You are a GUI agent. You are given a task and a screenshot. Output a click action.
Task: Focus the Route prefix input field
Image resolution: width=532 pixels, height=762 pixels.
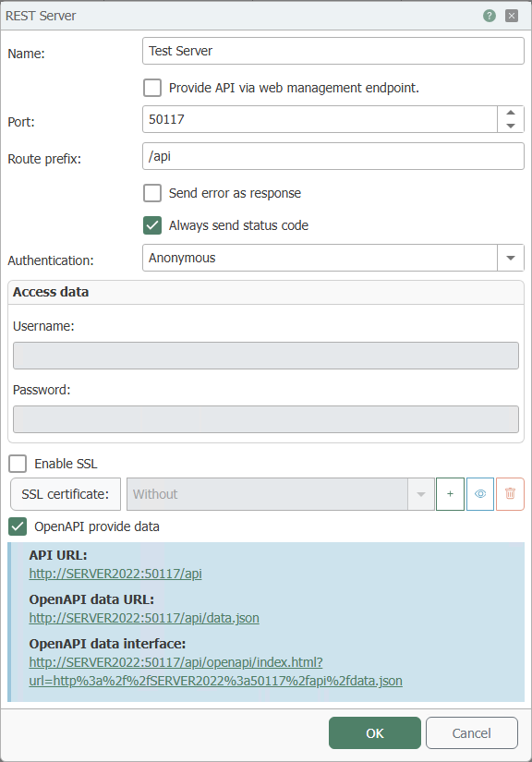[x=333, y=156]
